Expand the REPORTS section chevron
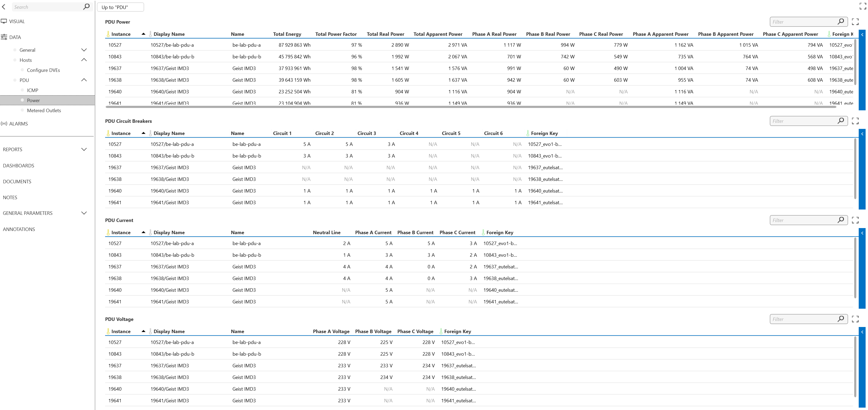The height and width of the screenshot is (410, 868). coord(84,149)
